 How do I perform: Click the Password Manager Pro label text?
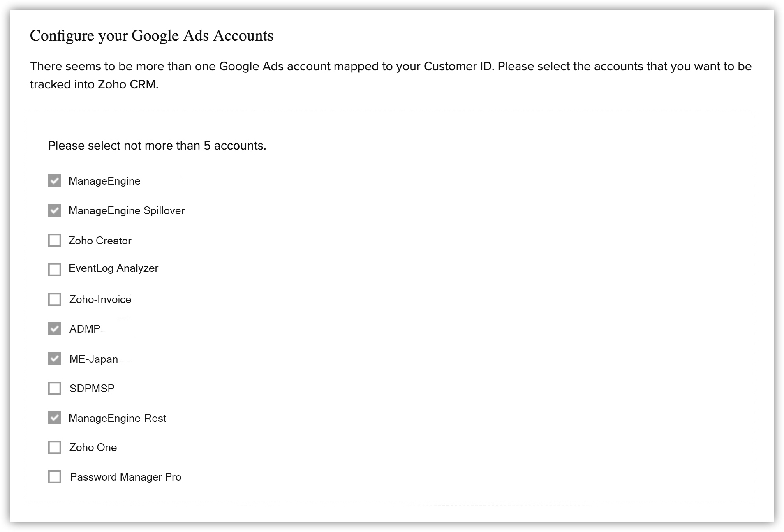point(126,477)
